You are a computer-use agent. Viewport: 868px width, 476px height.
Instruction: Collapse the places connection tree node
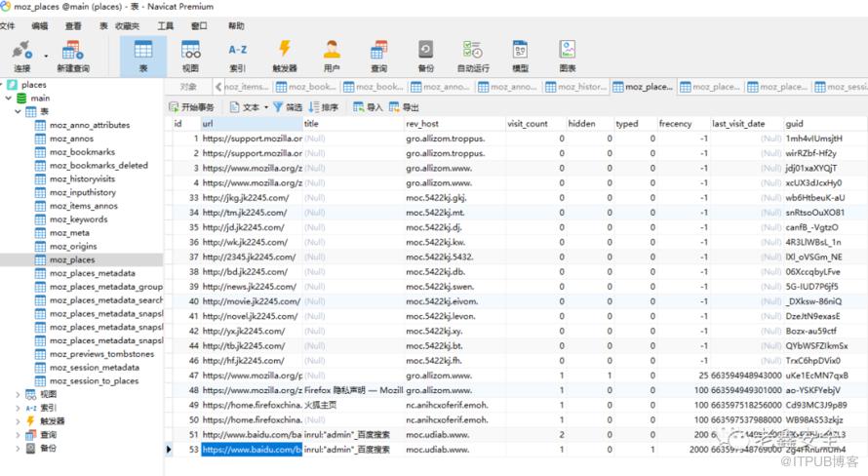pos(5,85)
